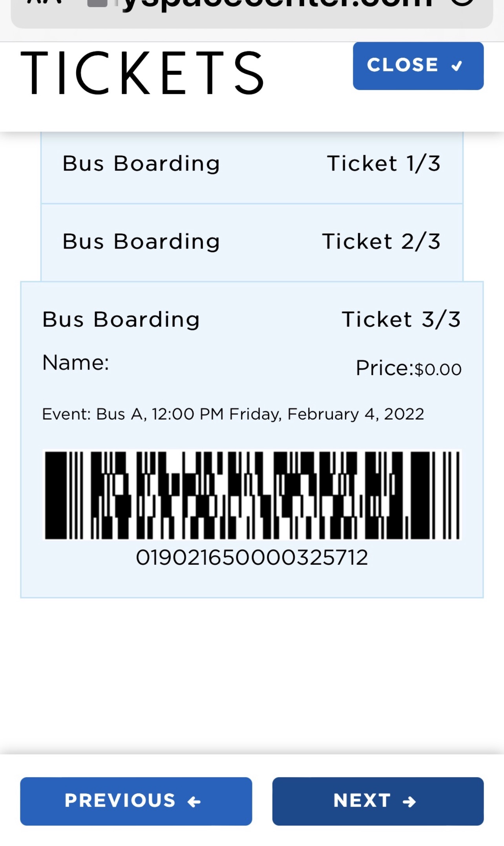Tap the right arrow icon on Next
The image size is (504, 846).
pos(409,802)
